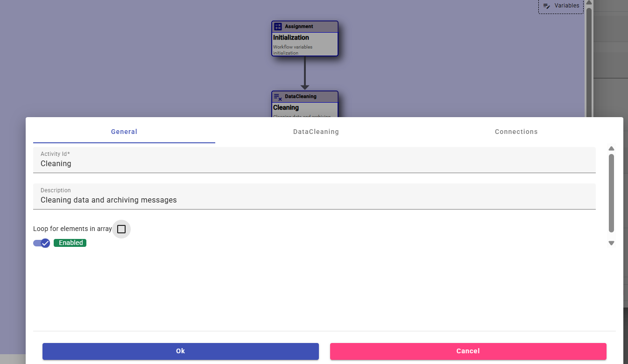Click the Assignment node's calculator icon

pyautogui.click(x=278, y=27)
